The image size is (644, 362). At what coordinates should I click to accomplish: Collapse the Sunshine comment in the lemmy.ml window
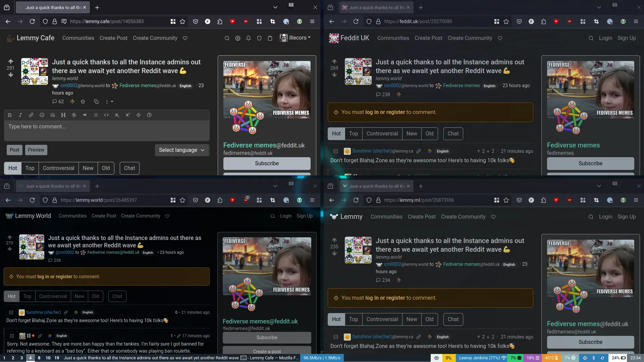(336, 337)
